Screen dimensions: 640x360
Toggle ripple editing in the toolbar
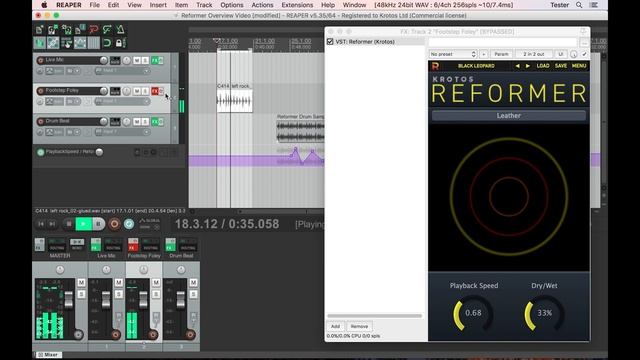pos(67,42)
